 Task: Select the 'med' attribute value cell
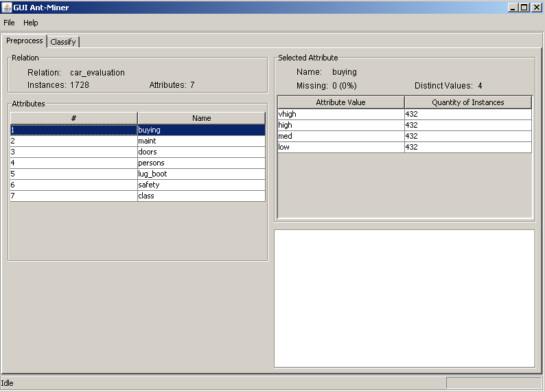341,136
